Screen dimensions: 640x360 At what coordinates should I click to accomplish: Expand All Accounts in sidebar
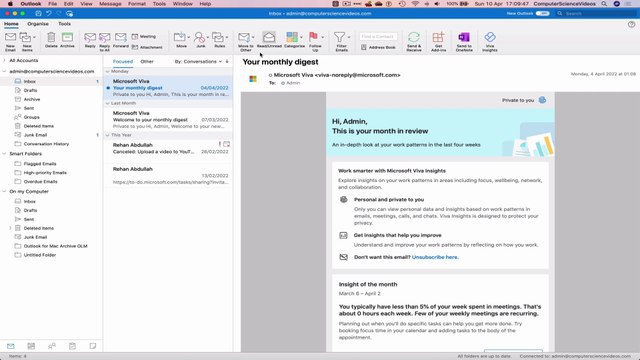4,60
